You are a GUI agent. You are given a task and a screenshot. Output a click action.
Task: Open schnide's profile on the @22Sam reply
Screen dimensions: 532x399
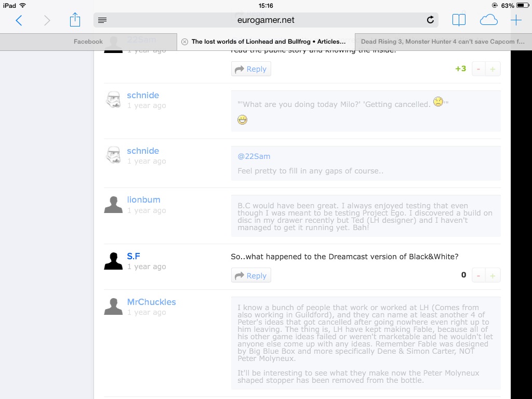[x=143, y=151]
